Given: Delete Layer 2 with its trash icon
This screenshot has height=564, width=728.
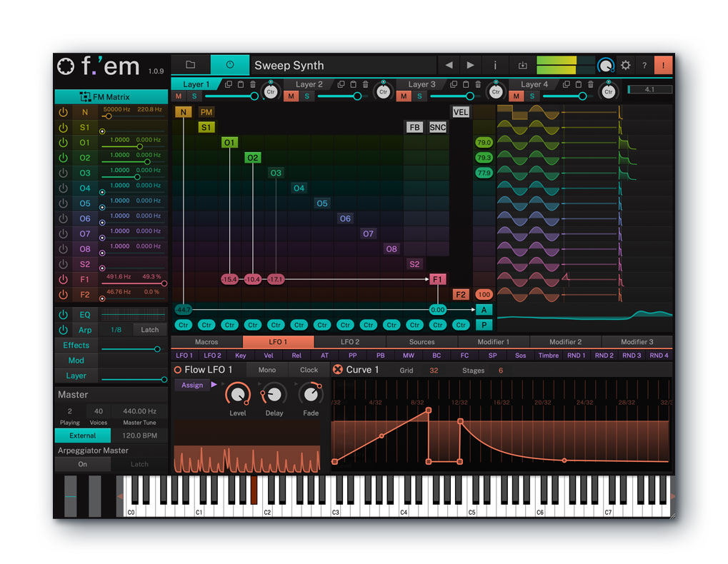Looking at the screenshot, I should tap(365, 84).
